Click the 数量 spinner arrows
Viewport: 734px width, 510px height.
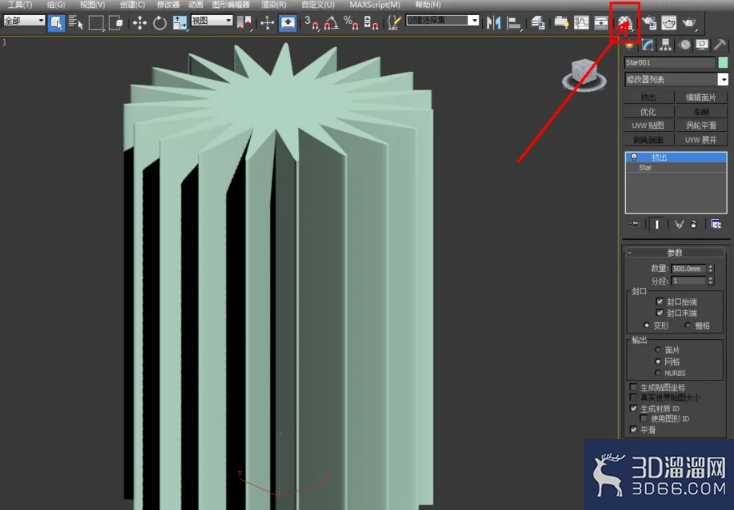[711, 268]
